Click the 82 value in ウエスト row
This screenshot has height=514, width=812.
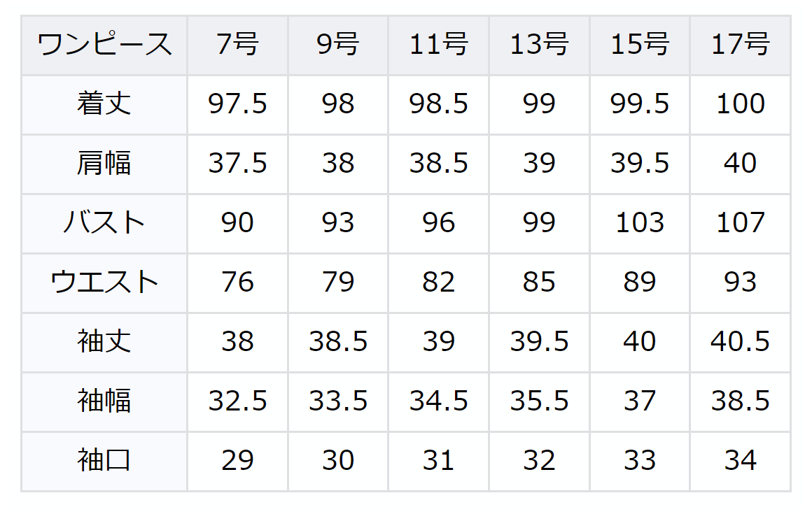[439, 283]
